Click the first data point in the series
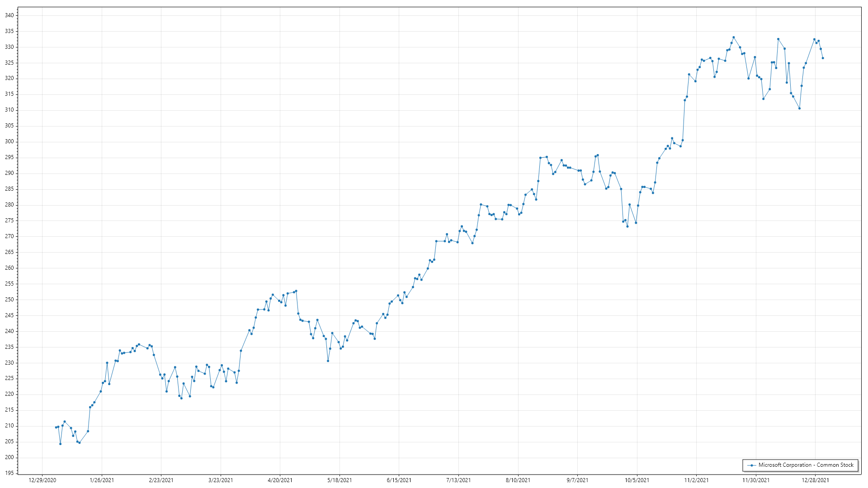868x488 pixels. (56, 427)
